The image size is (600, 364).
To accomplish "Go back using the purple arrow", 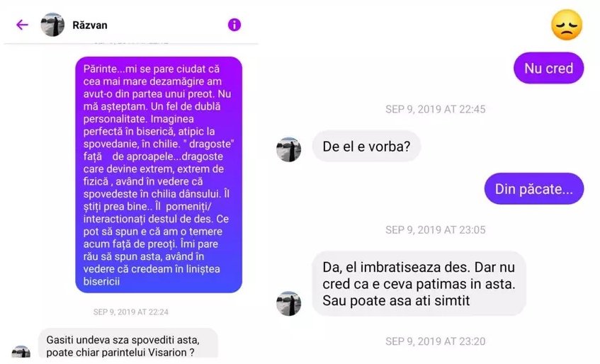I will tap(22, 25).
